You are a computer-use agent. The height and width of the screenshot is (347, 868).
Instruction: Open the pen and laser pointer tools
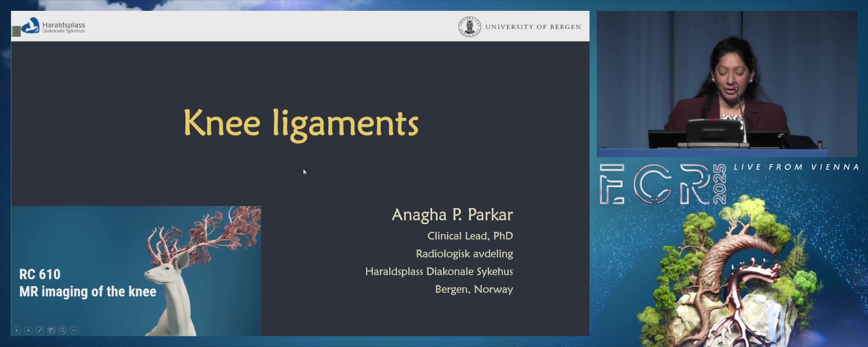point(40,331)
